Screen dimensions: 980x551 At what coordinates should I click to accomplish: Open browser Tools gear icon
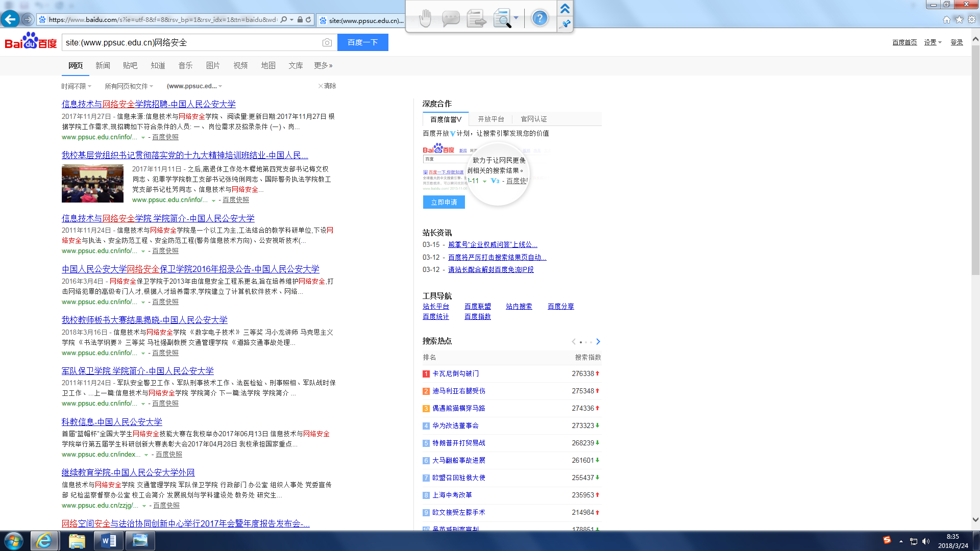(972, 19)
